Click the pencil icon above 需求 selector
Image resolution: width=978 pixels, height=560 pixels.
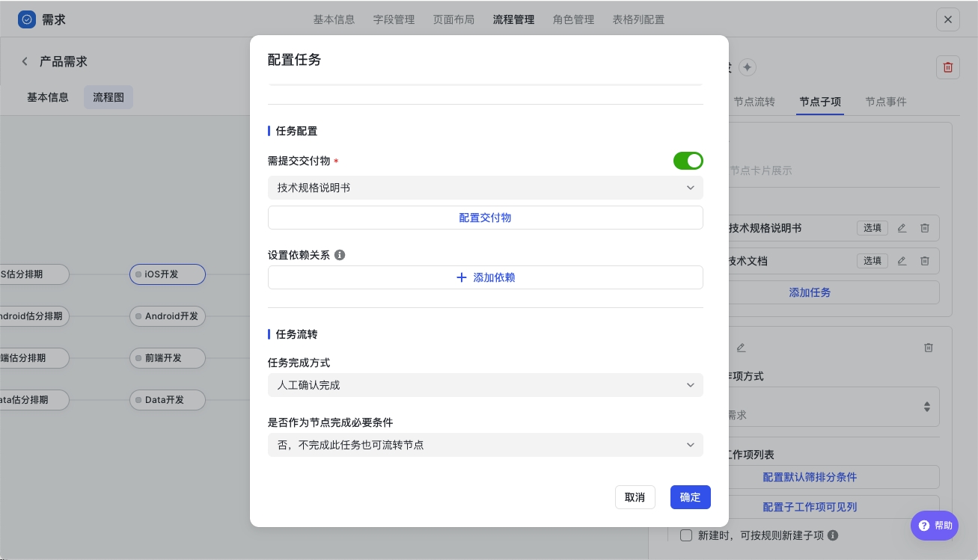(x=741, y=348)
